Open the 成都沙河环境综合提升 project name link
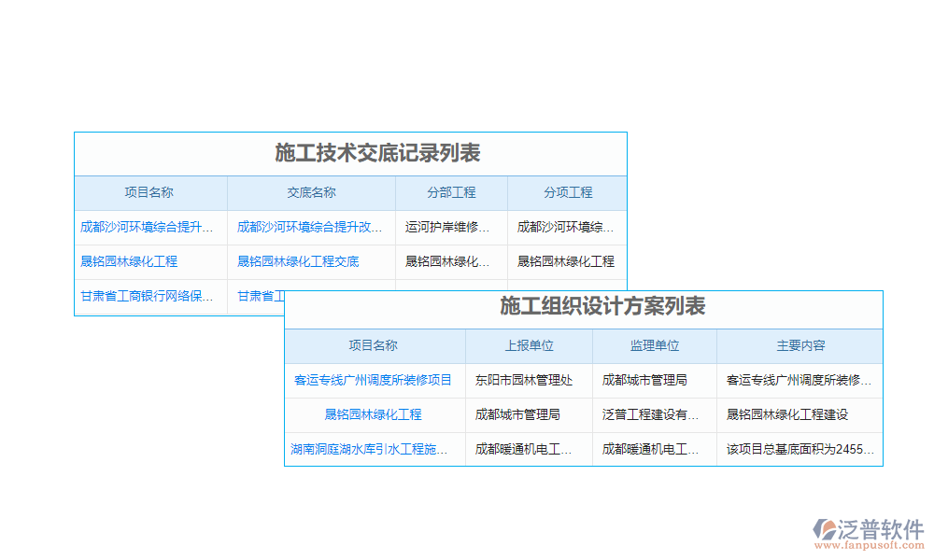 coord(147,227)
